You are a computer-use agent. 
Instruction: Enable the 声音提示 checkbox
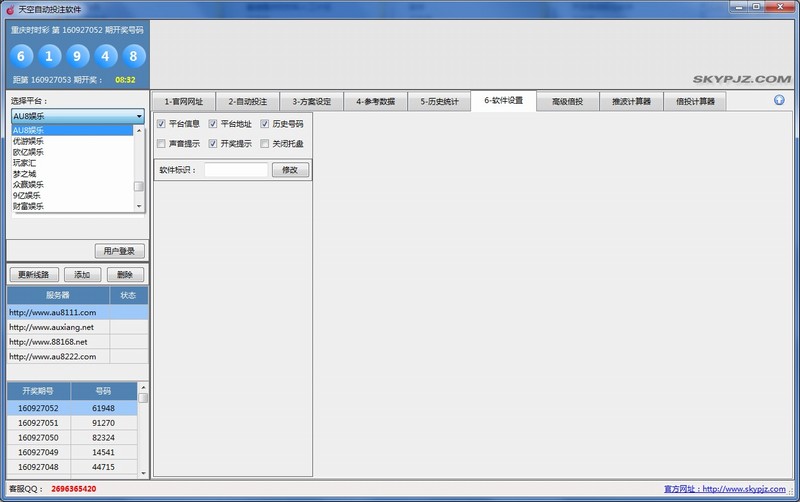click(161, 144)
